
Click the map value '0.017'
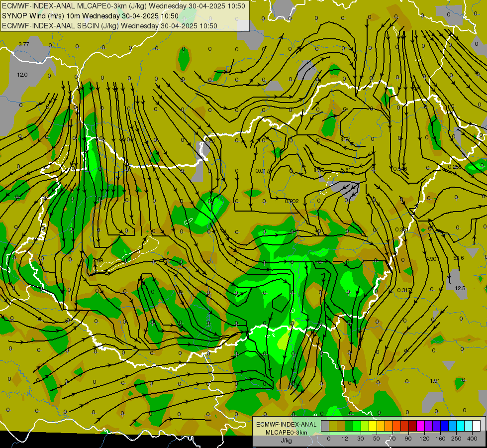[263, 171]
